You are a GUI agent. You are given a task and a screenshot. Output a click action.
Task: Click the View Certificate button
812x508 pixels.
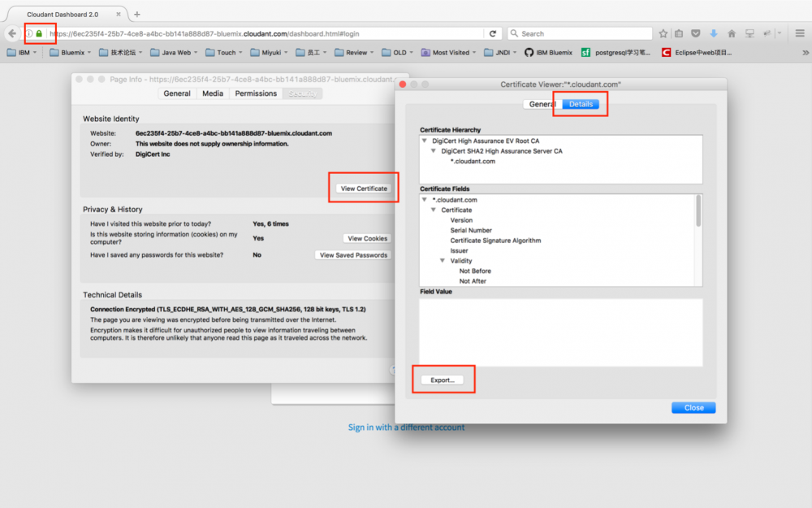(364, 189)
